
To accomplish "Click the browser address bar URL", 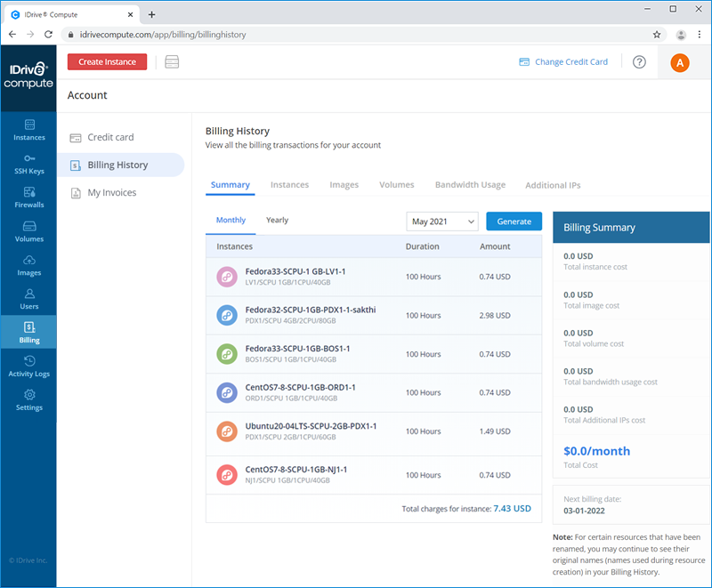I will pyautogui.click(x=163, y=35).
